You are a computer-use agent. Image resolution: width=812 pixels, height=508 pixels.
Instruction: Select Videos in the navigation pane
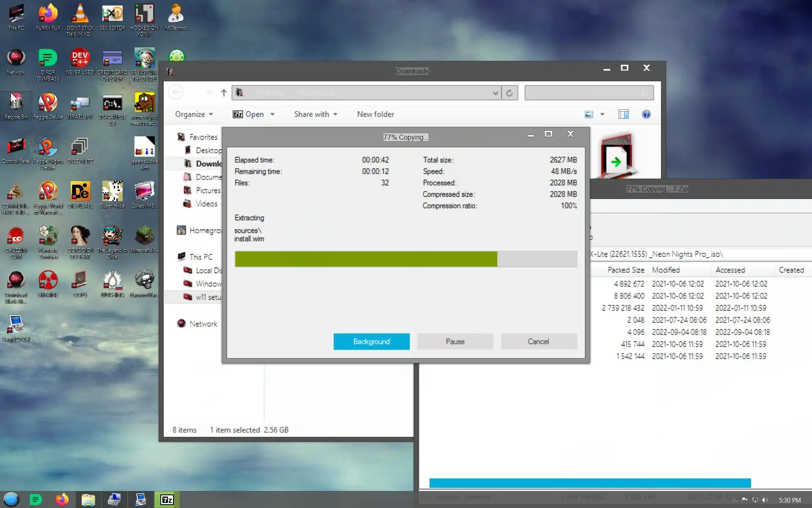click(206, 204)
